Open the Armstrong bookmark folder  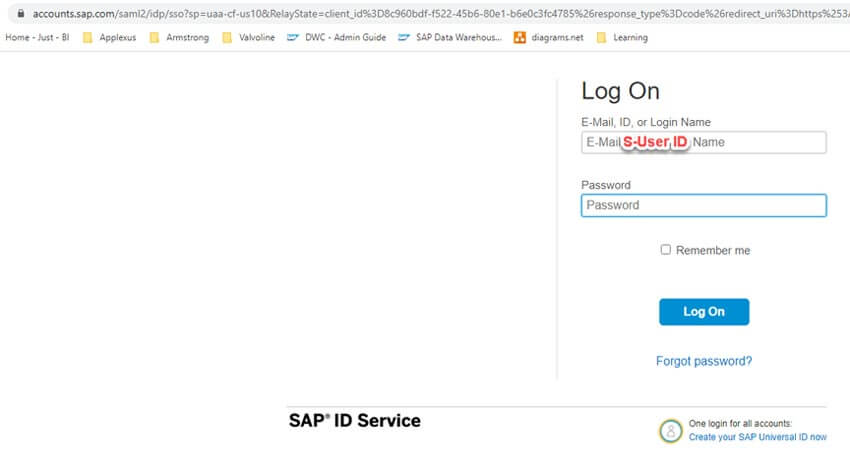coord(179,37)
